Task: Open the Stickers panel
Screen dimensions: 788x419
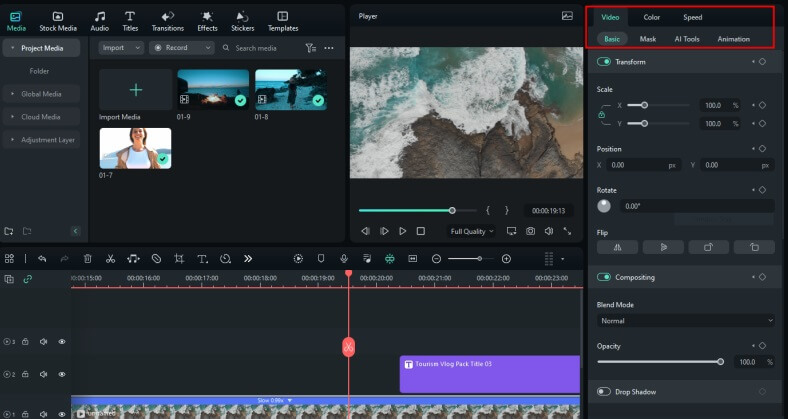Action: tap(242, 21)
